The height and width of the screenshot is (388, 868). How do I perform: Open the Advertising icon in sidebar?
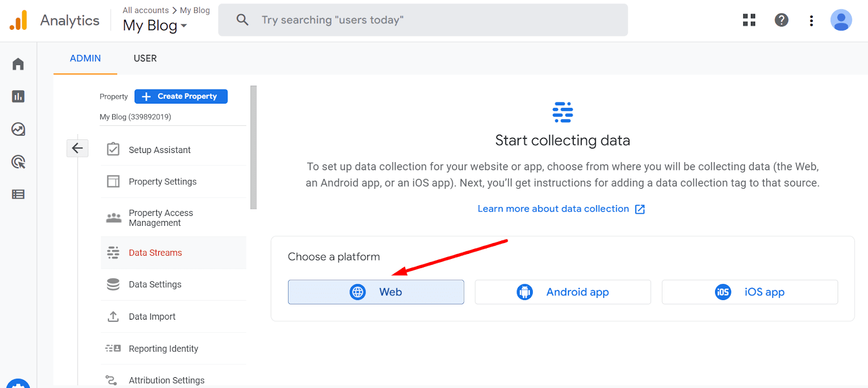(18, 162)
